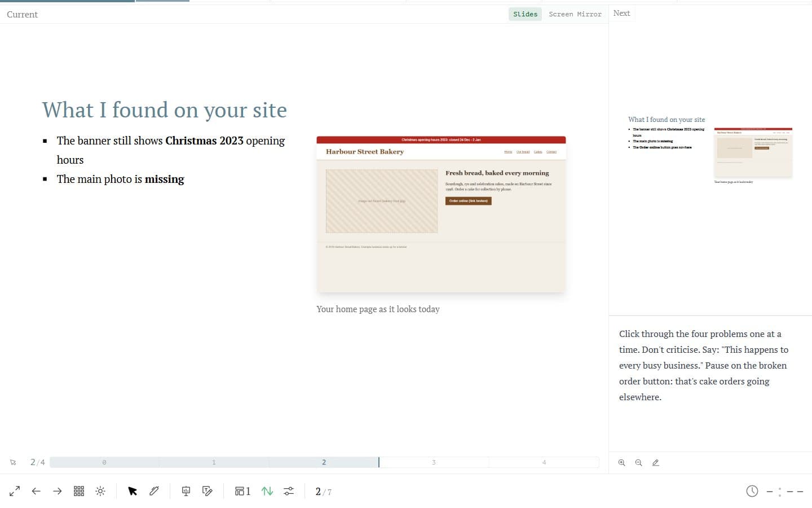Click the 'The main photo is missing' bullet
This screenshot has width=812, height=508.
120,179
